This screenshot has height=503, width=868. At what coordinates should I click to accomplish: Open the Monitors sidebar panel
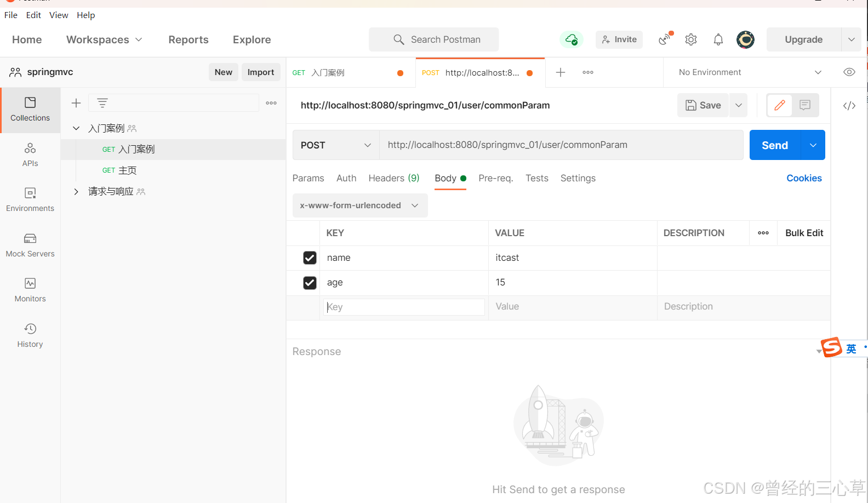tap(30, 290)
